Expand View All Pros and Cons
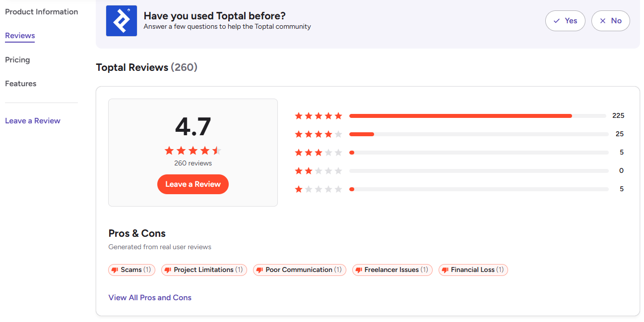The image size is (644, 322). tap(150, 298)
